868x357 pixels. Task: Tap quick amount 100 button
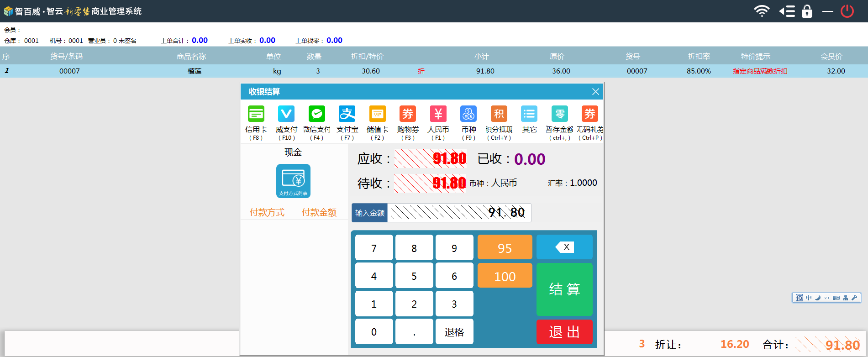505,276
